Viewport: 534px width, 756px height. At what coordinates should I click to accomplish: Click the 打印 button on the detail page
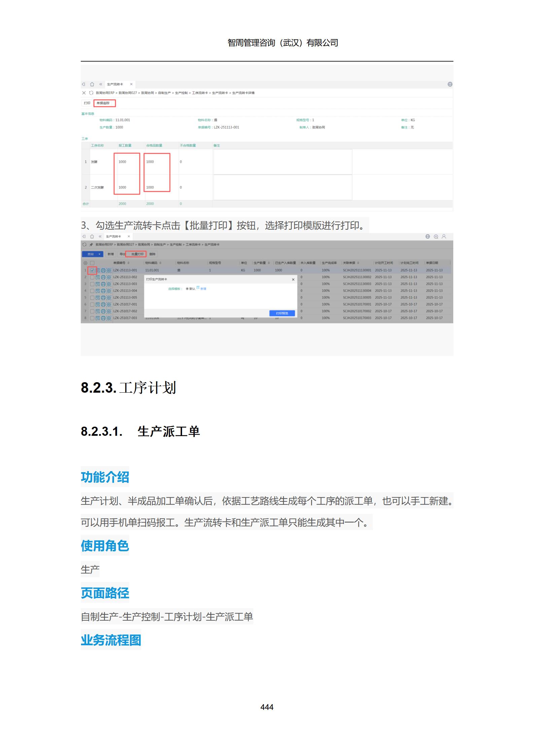tap(87, 103)
